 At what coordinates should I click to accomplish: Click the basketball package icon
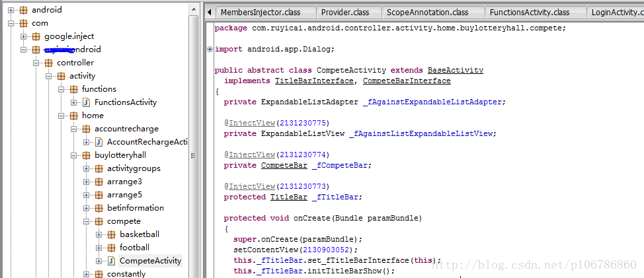pyautogui.click(x=112, y=234)
